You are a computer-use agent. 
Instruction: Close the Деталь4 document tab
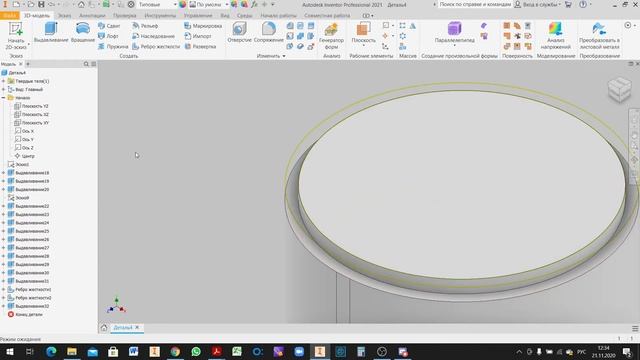[x=137, y=328]
